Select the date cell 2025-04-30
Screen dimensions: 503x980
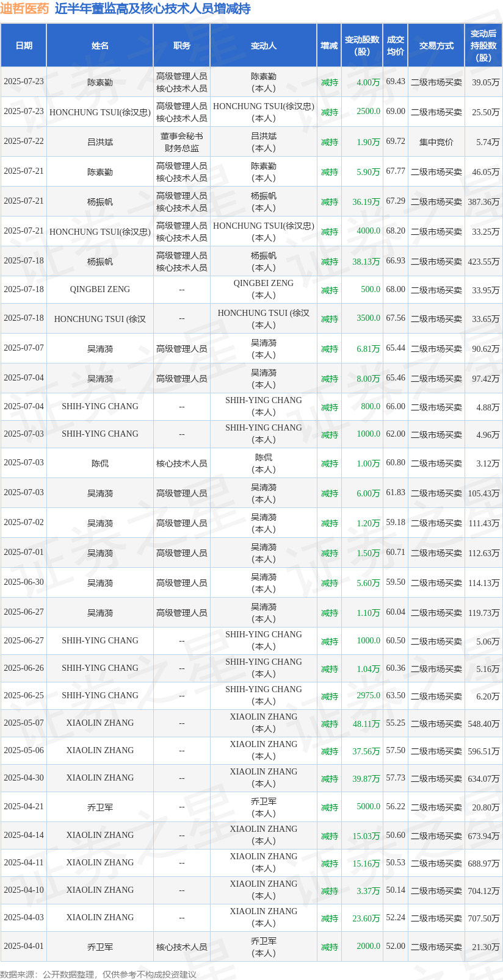(x=24, y=778)
